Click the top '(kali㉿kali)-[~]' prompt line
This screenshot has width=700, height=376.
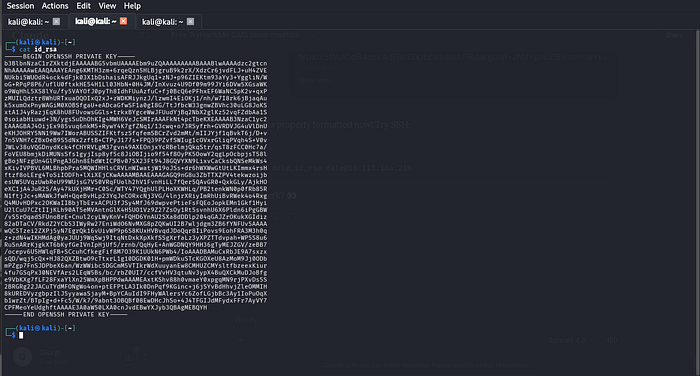[x=41, y=42]
